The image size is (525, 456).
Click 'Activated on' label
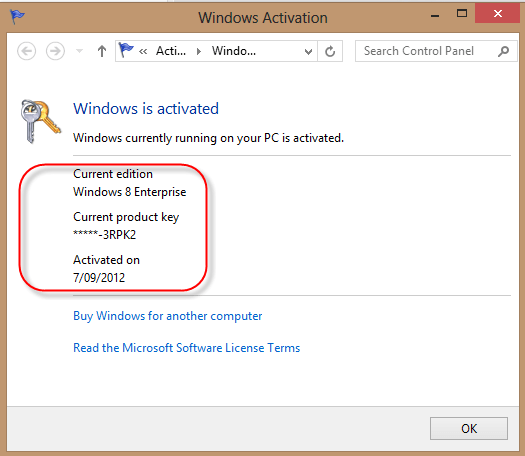click(x=106, y=260)
